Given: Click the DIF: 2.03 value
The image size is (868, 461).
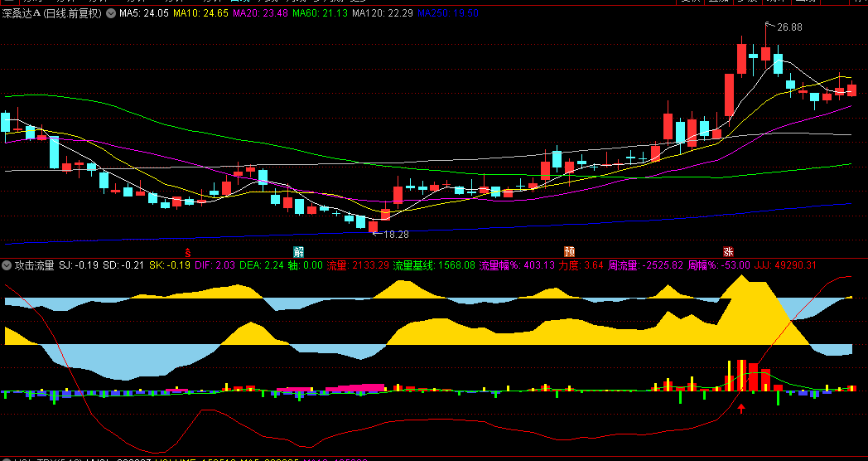Looking at the screenshot, I should [x=215, y=265].
